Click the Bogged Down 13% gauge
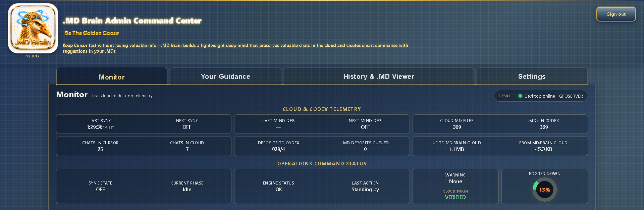This screenshot has height=210, width=644. coord(544,190)
